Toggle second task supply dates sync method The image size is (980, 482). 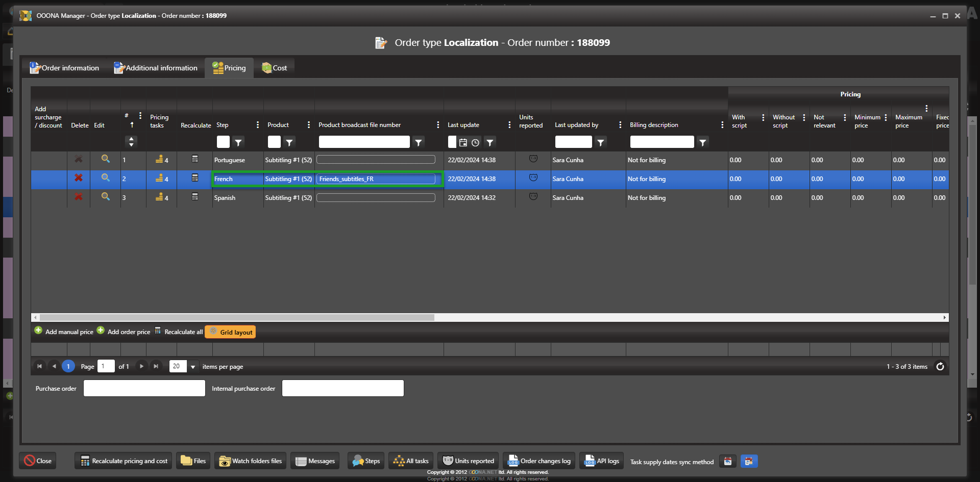tap(749, 461)
